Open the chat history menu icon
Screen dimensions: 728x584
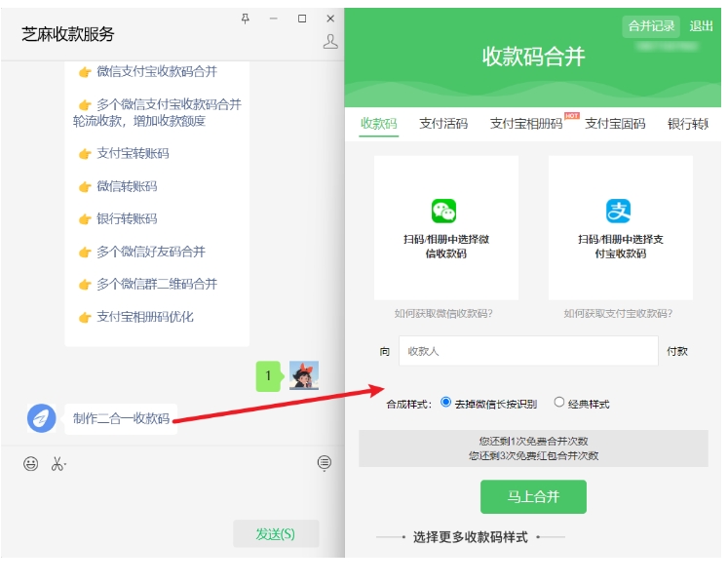pos(325,463)
